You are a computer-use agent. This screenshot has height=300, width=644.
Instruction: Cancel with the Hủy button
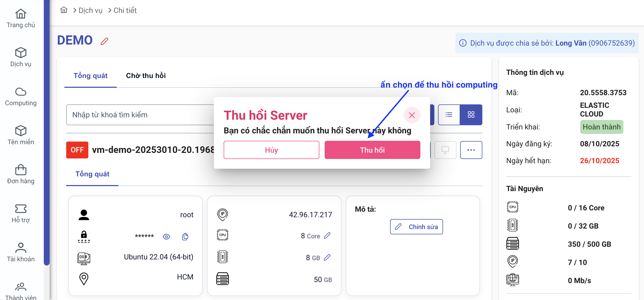click(271, 150)
